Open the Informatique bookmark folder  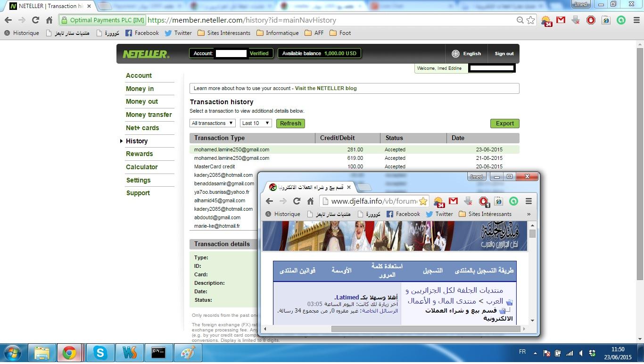(278, 33)
